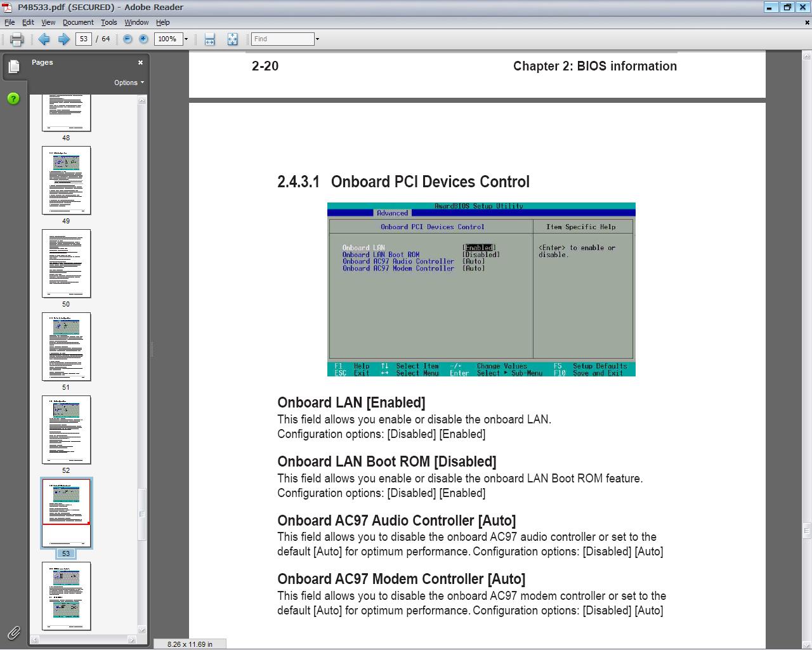
Task: Click the 'Chapter 2: BIOS information' footer text
Action: coord(595,66)
